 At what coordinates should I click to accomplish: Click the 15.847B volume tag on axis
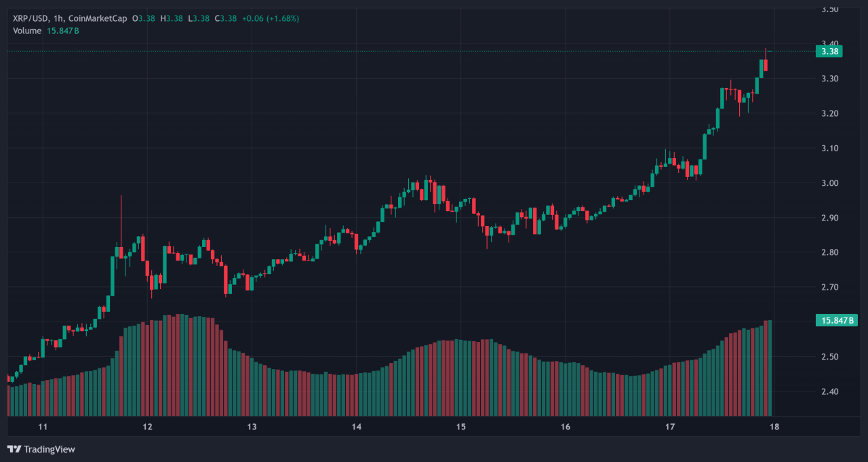click(x=838, y=321)
